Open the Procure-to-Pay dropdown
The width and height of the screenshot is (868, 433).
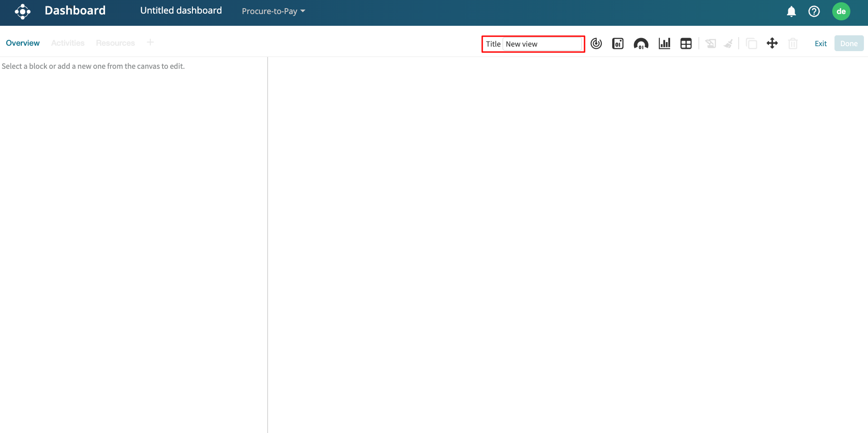coord(273,11)
